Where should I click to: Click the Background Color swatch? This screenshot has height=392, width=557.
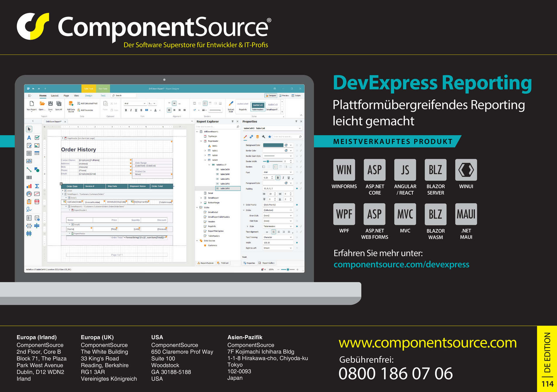pos(274,145)
